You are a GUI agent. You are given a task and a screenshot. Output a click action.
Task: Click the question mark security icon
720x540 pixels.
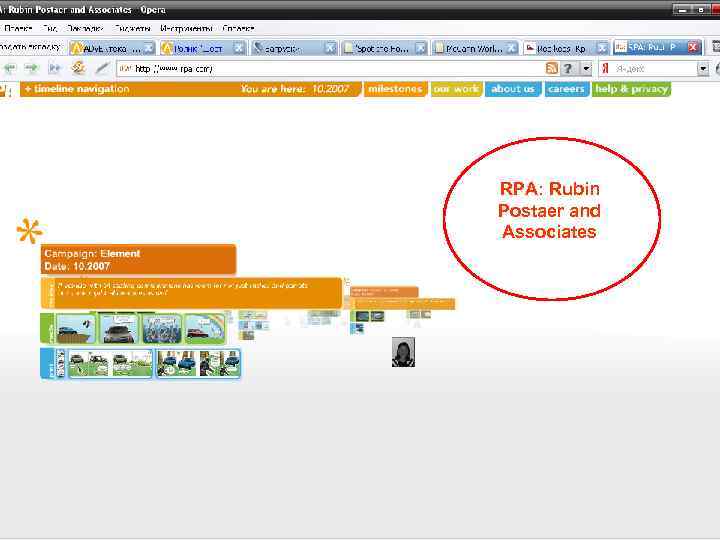click(x=568, y=68)
